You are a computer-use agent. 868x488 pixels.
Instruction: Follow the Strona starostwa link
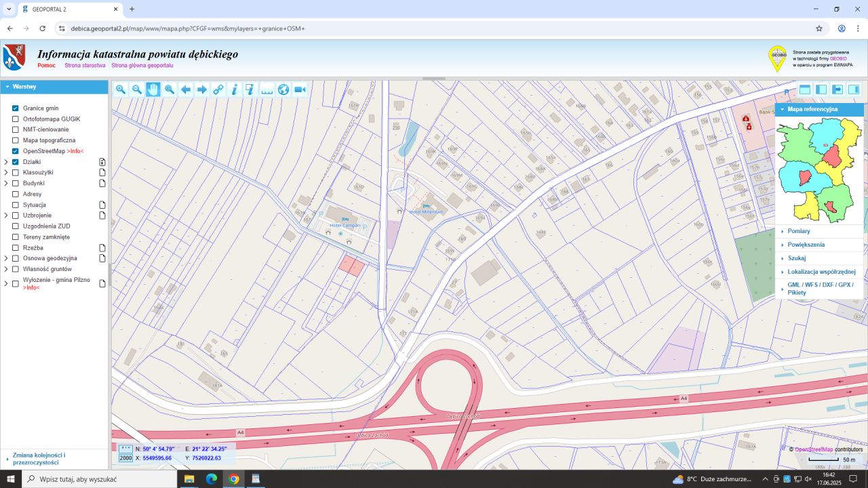click(85, 66)
